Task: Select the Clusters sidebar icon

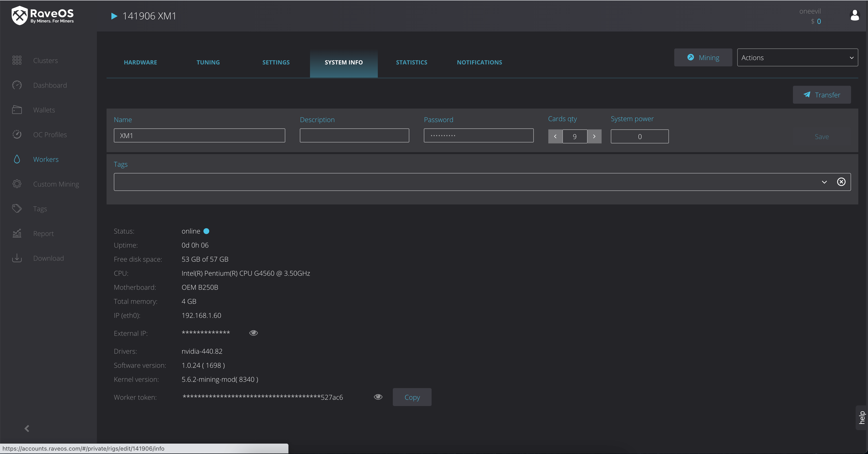Action: (17, 60)
